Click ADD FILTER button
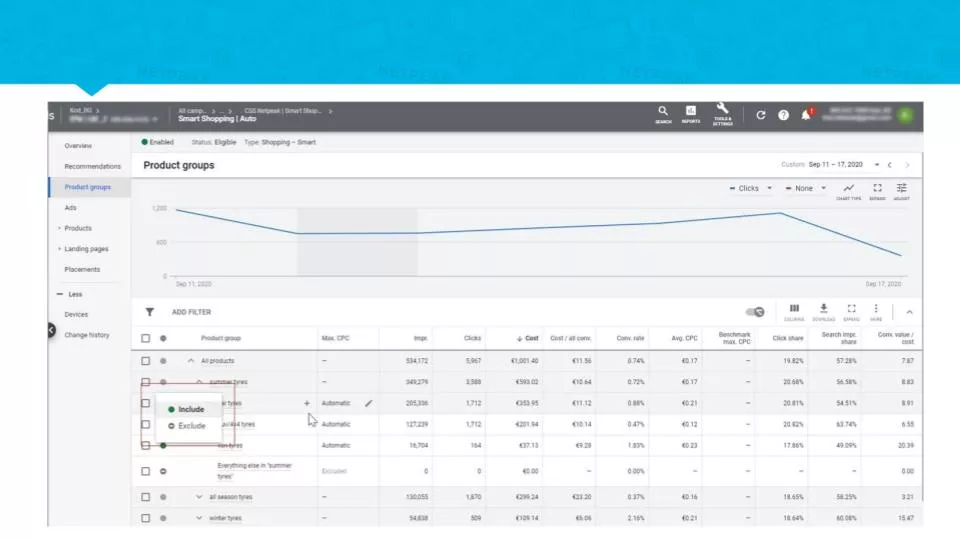The width and height of the screenshot is (960, 540). (191, 312)
